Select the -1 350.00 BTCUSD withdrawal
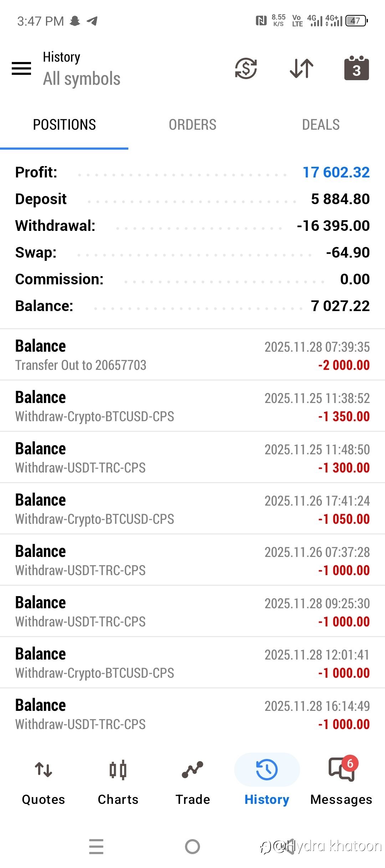Screen dimensions: 385x868 click(192, 407)
